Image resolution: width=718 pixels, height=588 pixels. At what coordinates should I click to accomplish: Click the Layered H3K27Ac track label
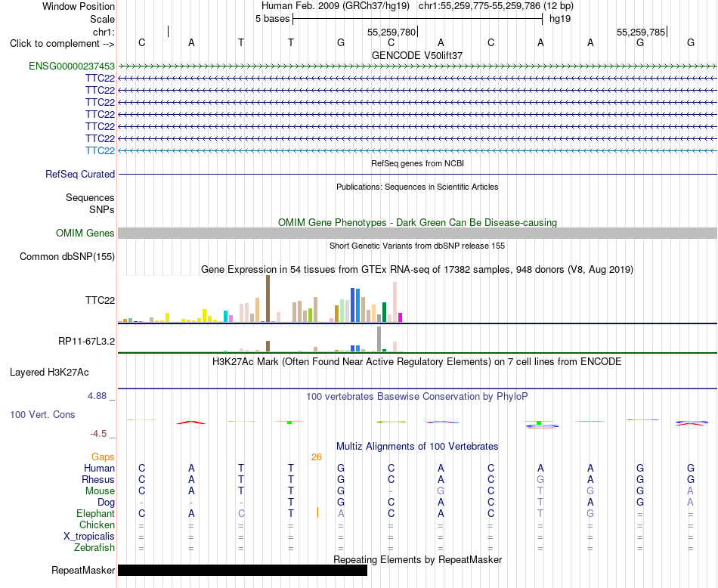pos(49,373)
